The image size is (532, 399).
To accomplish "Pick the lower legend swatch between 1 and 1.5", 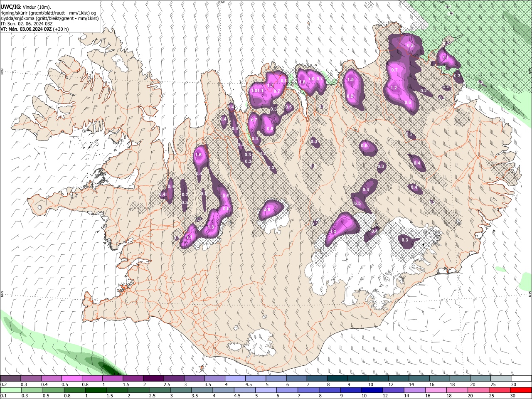I will [x=96, y=390].
